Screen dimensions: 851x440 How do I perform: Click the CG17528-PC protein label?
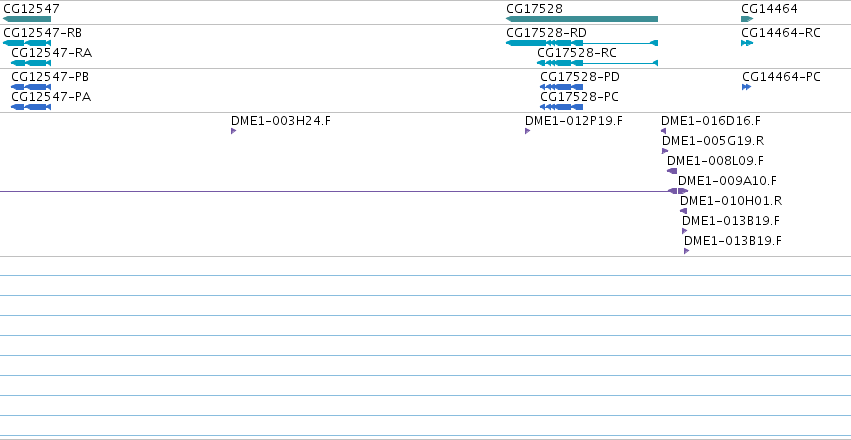point(580,97)
